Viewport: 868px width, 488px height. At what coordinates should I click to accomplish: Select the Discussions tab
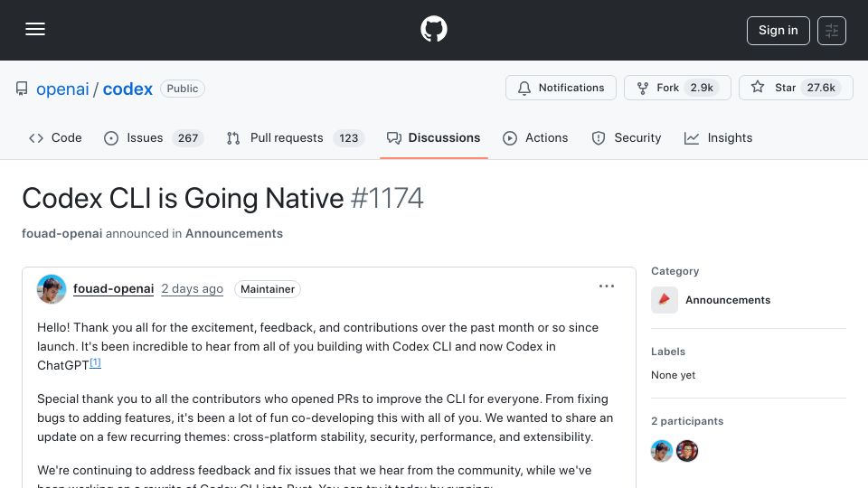click(x=433, y=137)
